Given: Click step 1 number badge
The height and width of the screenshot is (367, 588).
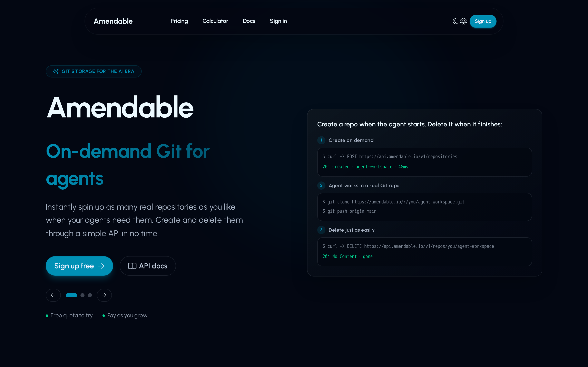Looking at the screenshot, I should [x=321, y=140].
